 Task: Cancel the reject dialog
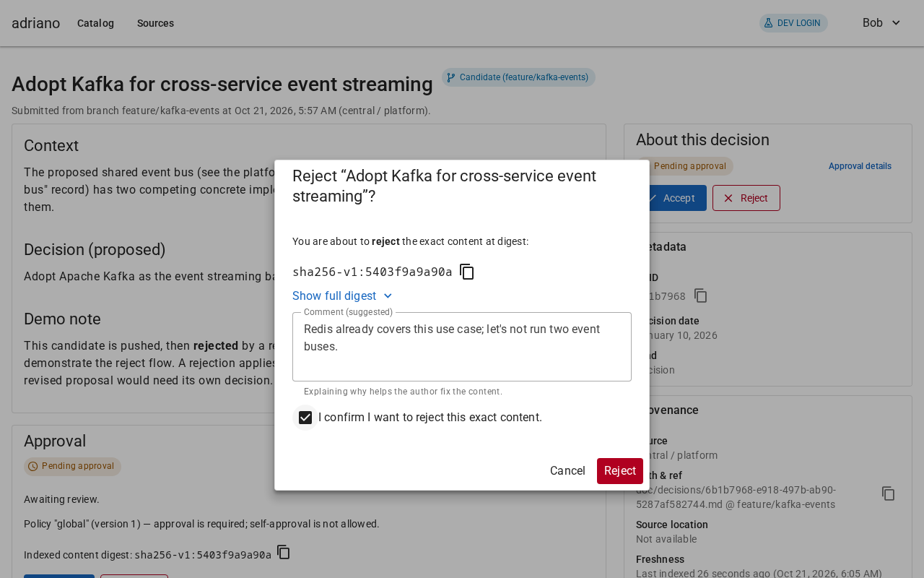(x=567, y=471)
